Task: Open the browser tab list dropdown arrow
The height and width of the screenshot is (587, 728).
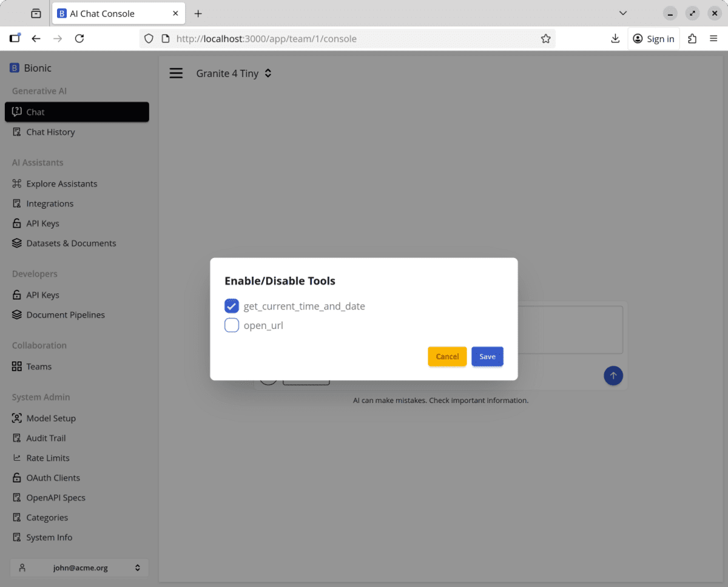Action: pos(622,13)
